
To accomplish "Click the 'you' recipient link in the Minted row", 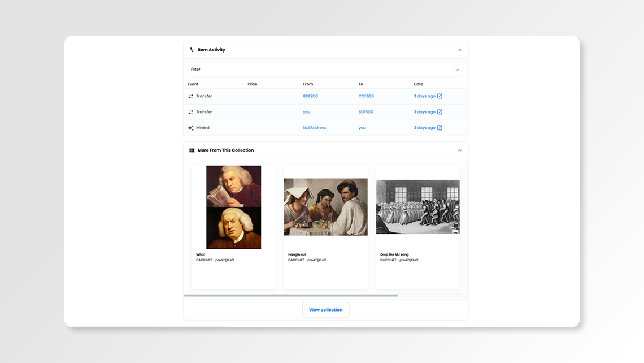I will point(362,128).
